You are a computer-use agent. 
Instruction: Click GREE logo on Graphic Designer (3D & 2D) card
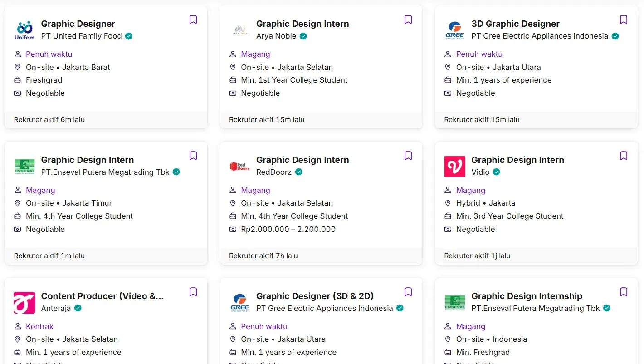[239, 303]
